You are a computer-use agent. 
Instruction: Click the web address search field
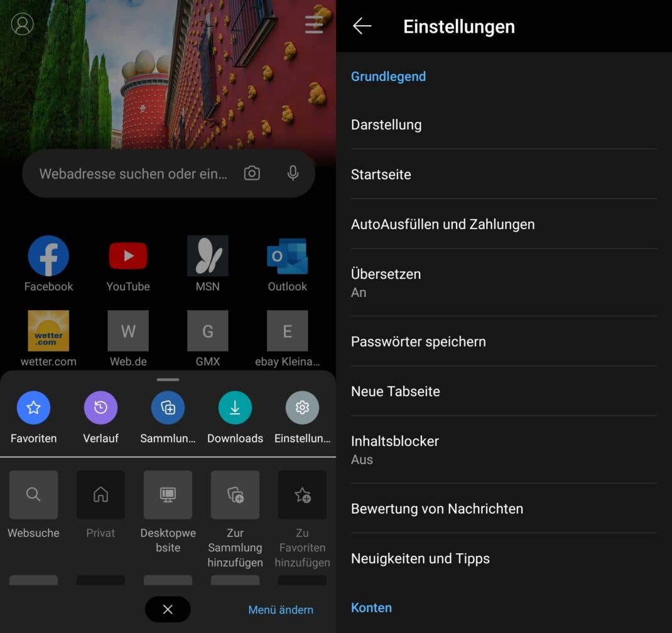coord(133,174)
